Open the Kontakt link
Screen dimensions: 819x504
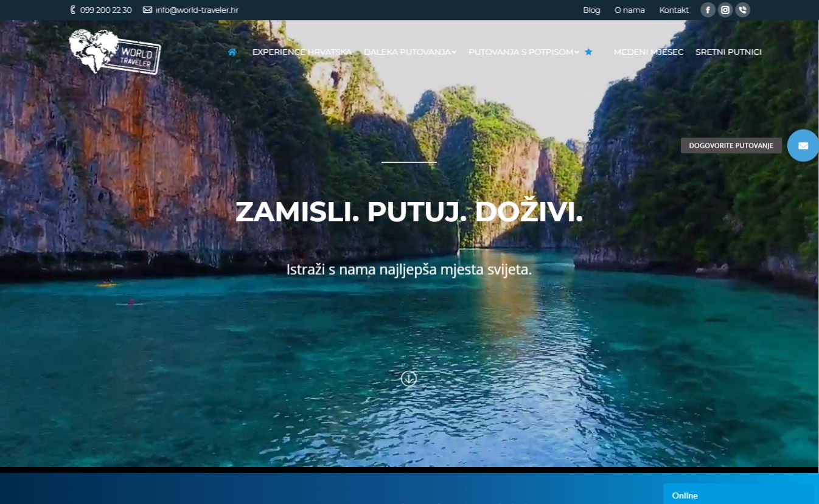click(674, 10)
